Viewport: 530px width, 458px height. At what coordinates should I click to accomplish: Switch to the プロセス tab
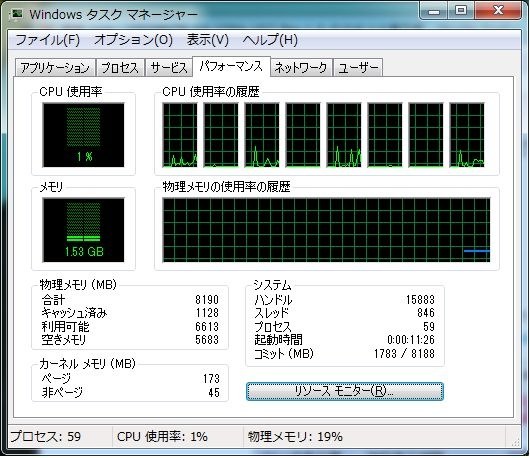(120, 68)
